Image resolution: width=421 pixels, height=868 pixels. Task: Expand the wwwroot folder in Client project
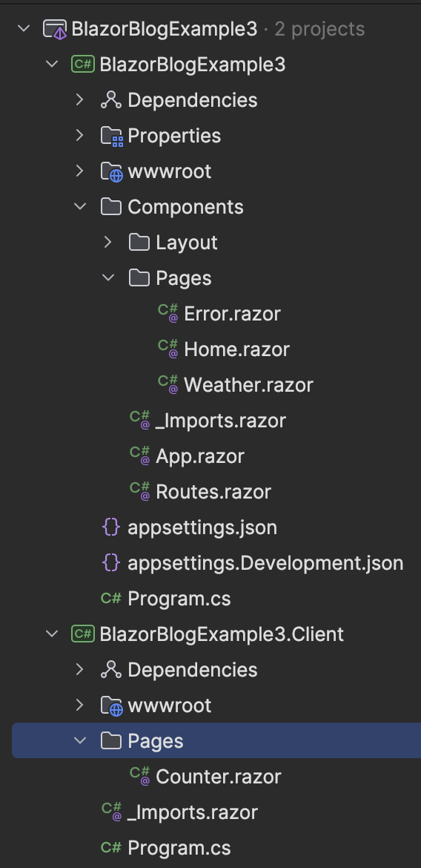point(79,706)
